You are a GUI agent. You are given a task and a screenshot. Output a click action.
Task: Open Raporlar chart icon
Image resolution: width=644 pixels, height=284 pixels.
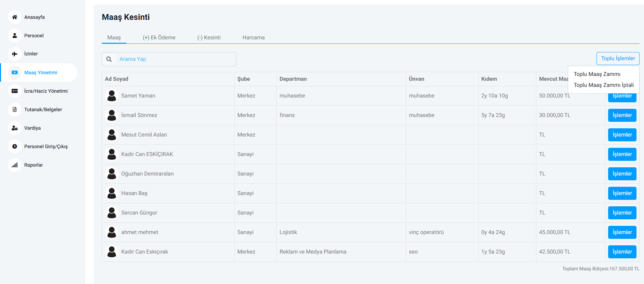coord(15,165)
